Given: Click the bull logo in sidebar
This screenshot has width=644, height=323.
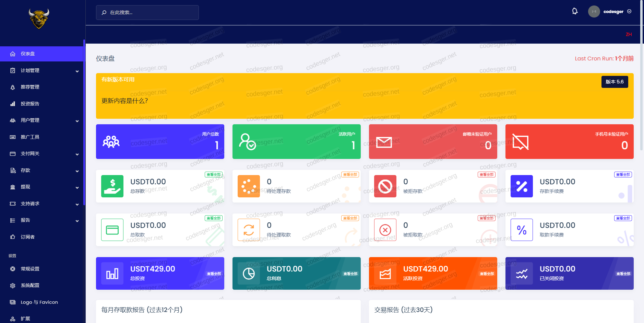Looking at the screenshot, I should point(39,19).
